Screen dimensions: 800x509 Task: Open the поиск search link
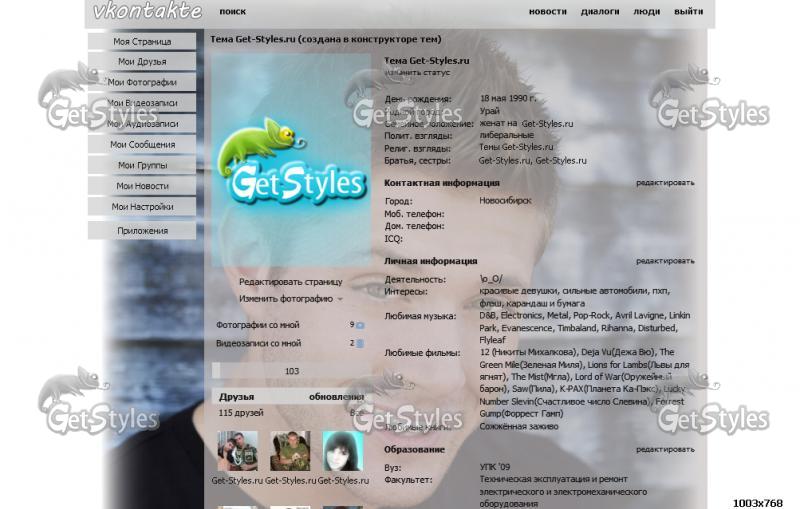click(x=233, y=11)
